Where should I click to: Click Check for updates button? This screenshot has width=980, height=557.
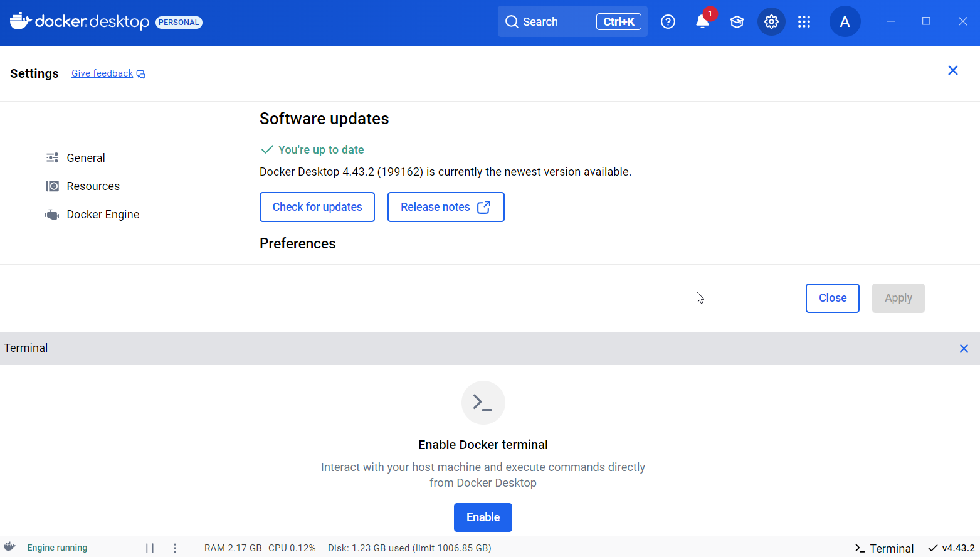(x=317, y=207)
